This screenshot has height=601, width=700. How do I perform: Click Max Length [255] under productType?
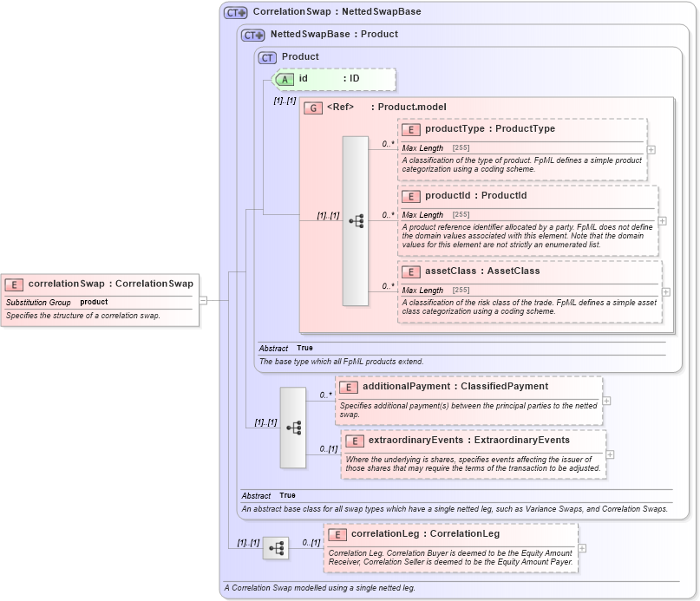coord(435,148)
